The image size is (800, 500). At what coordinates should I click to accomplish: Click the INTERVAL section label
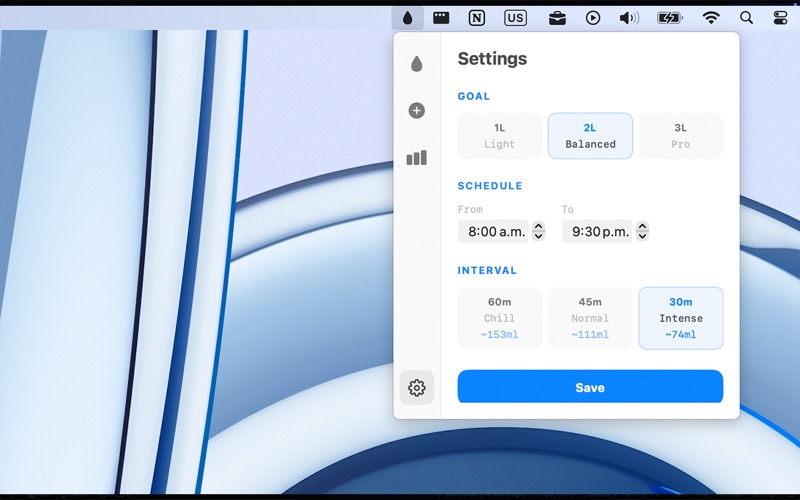pos(487,270)
